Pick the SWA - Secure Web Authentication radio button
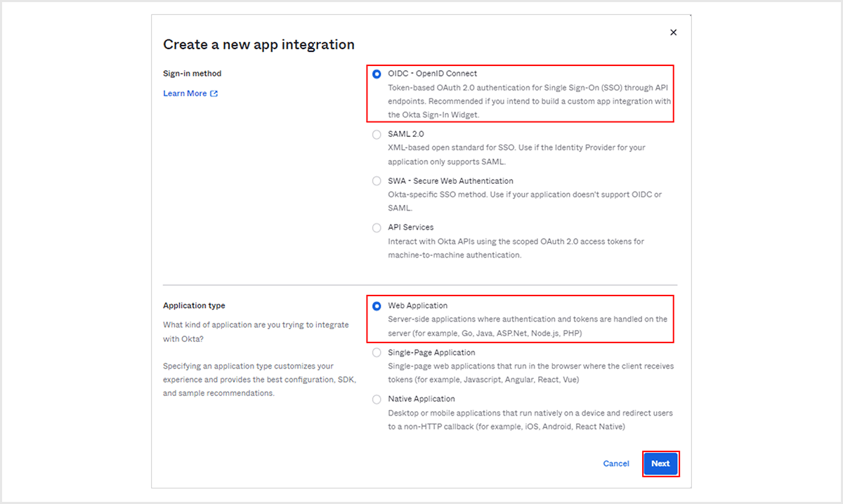Screen dimensions: 843x504 [377, 181]
